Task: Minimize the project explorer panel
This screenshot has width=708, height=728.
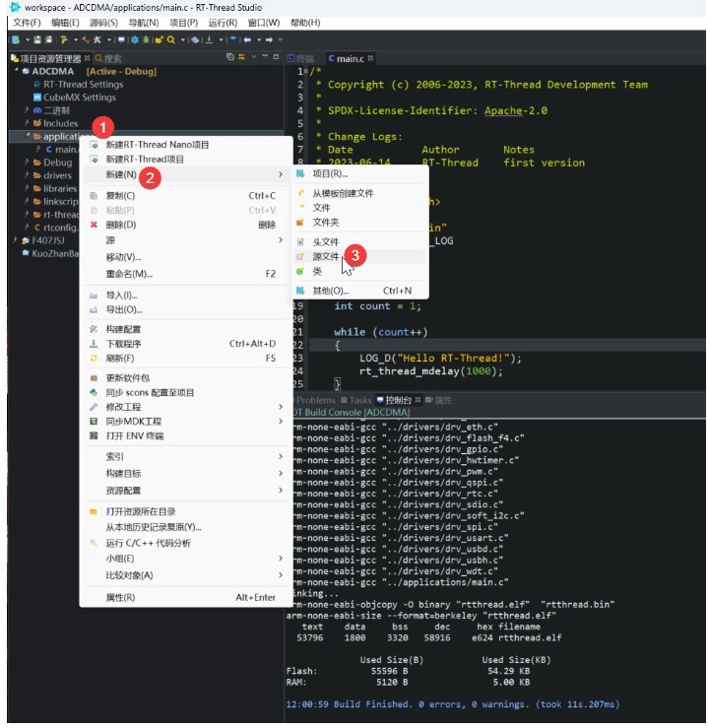Action: (x=265, y=56)
